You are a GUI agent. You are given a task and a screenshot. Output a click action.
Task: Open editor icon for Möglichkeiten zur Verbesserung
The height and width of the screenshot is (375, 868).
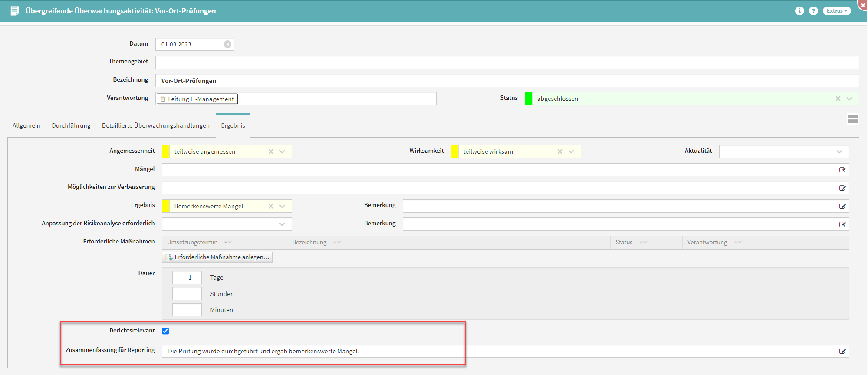click(842, 188)
